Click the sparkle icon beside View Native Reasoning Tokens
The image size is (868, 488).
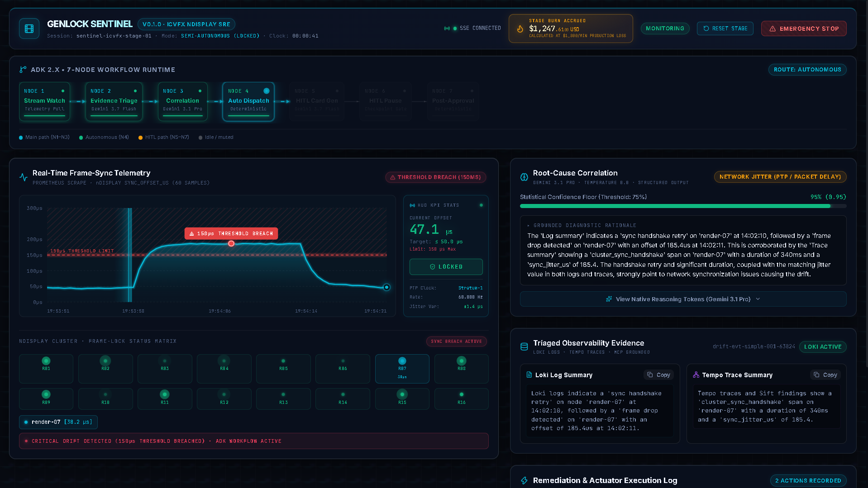(x=609, y=299)
